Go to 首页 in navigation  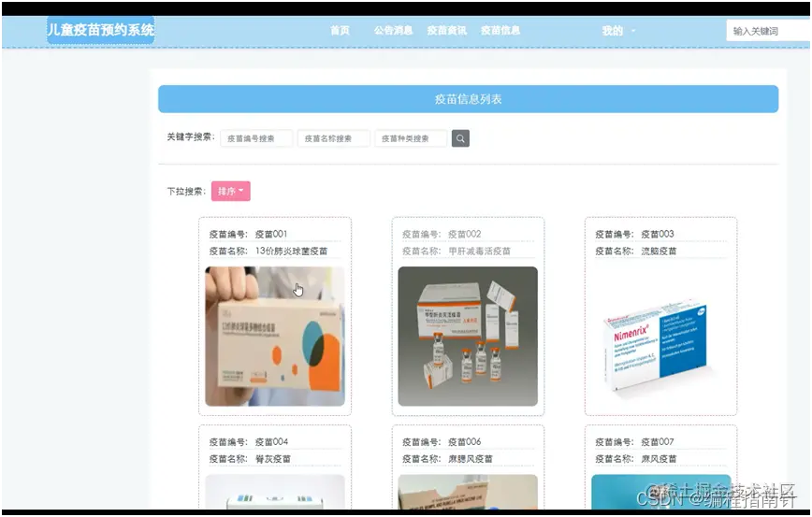(340, 31)
